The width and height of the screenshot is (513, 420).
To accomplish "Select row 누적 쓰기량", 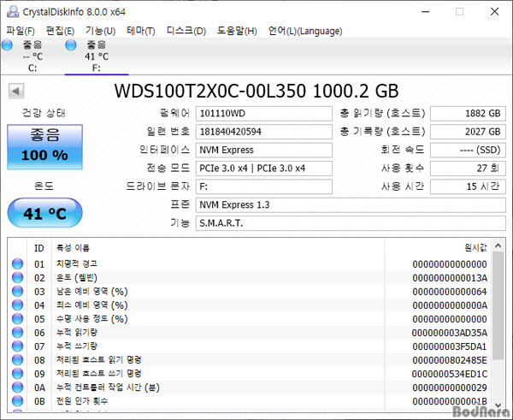I will (x=250, y=346).
